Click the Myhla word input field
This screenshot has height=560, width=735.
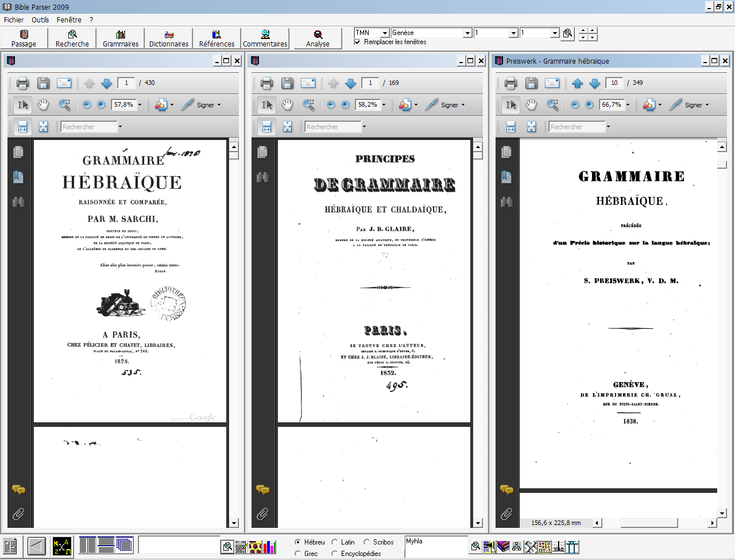(x=436, y=546)
